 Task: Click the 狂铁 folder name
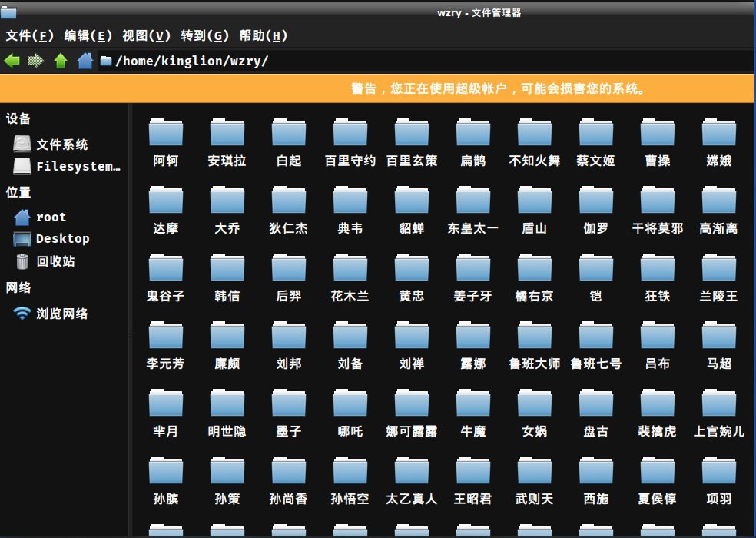658,296
